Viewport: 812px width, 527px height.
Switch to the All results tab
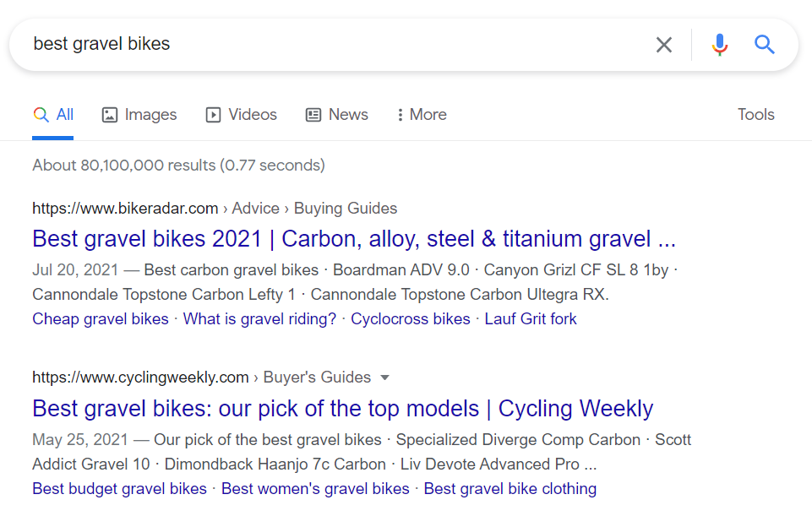pyautogui.click(x=53, y=114)
